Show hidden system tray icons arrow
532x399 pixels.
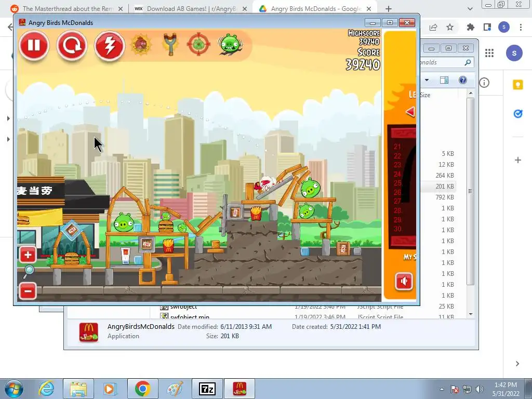[x=442, y=389]
